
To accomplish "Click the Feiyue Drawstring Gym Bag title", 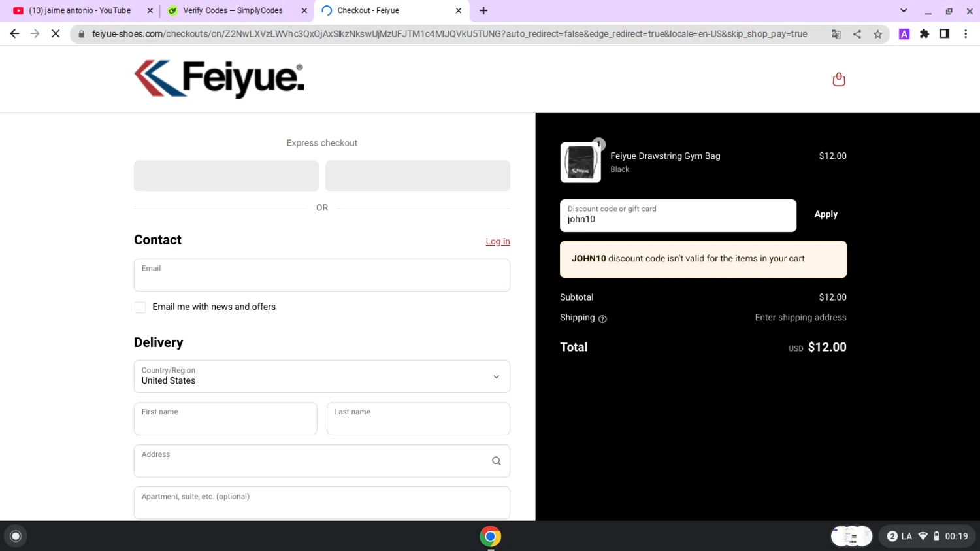I will [x=665, y=156].
